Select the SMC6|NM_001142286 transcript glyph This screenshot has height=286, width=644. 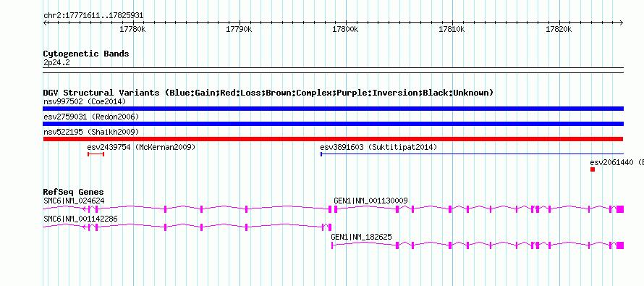[x=187, y=227]
